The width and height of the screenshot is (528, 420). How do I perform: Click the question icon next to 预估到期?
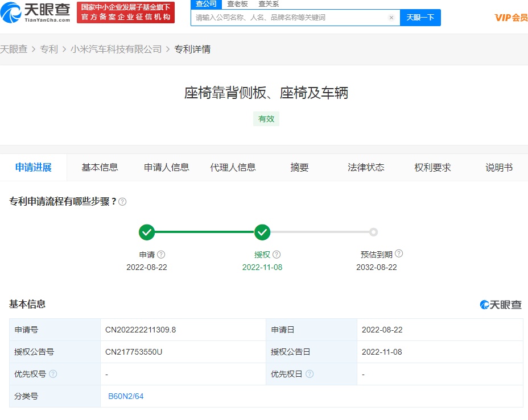399,254
